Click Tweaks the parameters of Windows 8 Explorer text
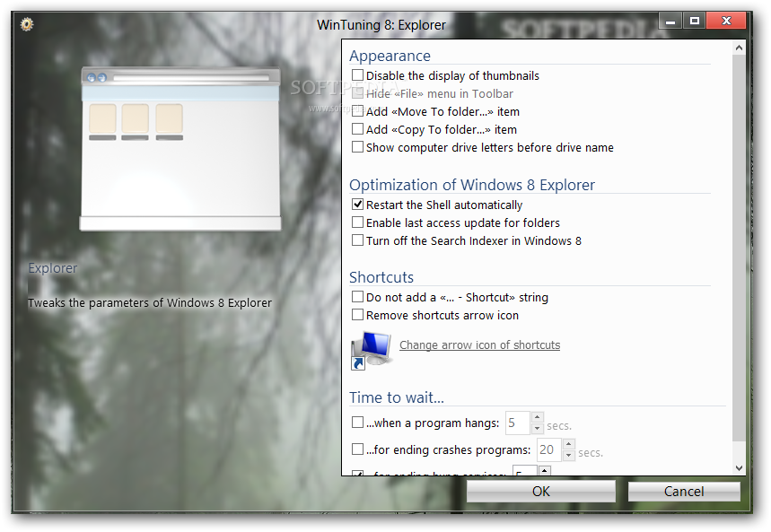 150,303
